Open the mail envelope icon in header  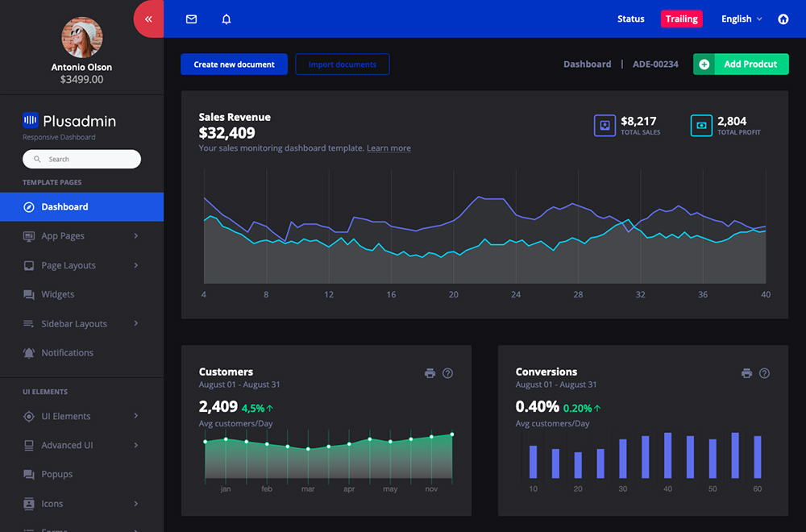191,19
